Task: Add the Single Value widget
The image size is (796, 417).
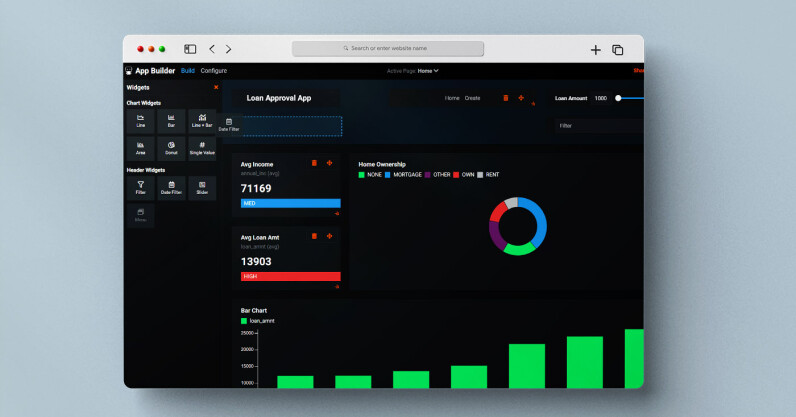Action: [x=202, y=148]
